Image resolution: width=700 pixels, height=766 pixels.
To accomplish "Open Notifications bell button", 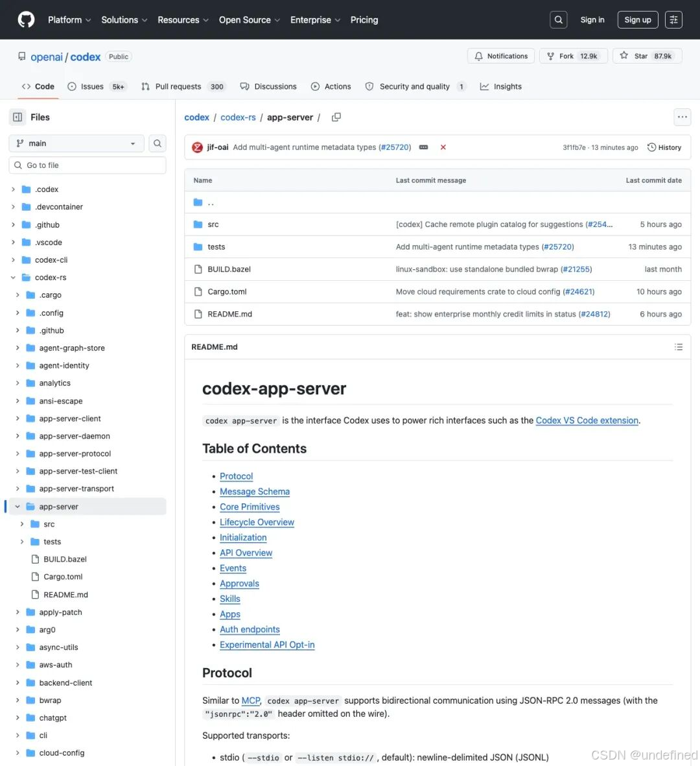I will click(501, 56).
